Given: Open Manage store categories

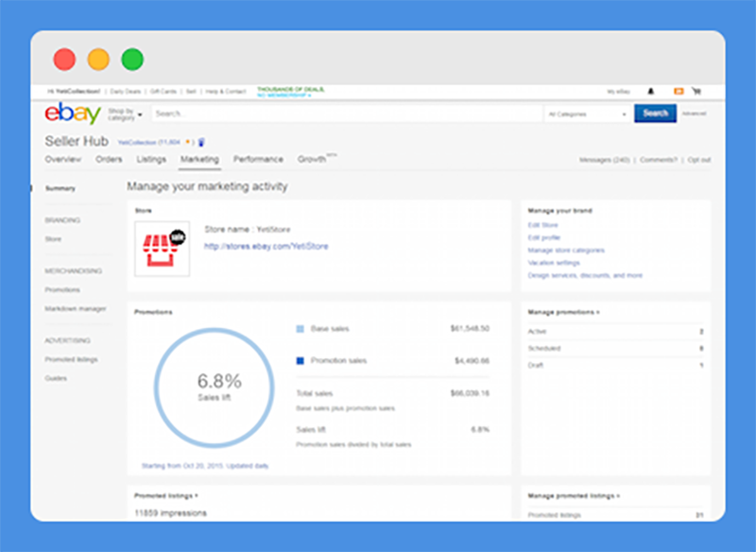Looking at the screenshot, I should pyautogui.click(x=566, y=250).
